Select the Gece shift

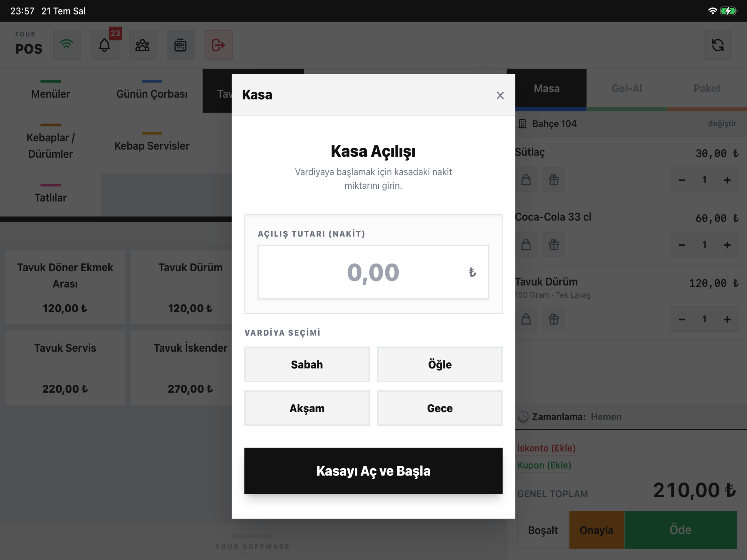coord(440,408)
